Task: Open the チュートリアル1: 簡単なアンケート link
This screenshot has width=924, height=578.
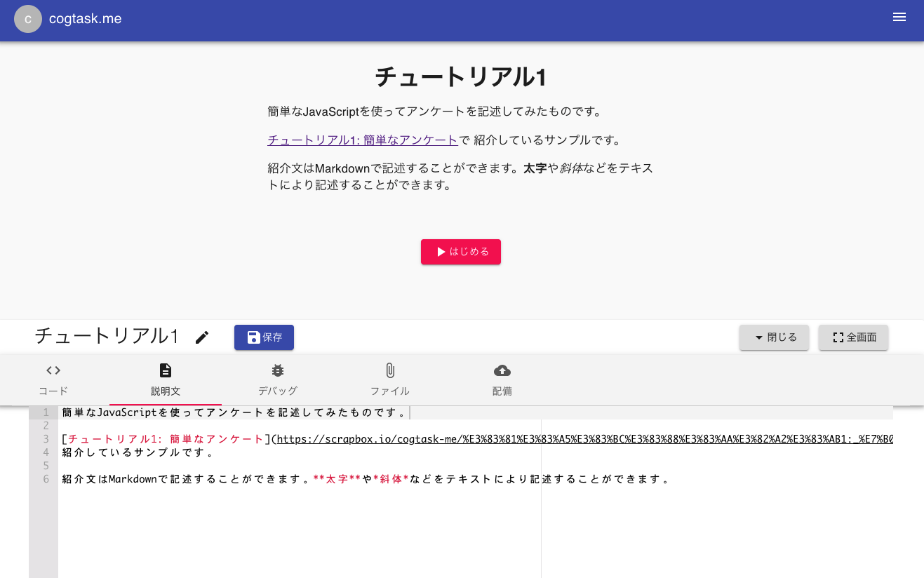Action: pos(363,140)
